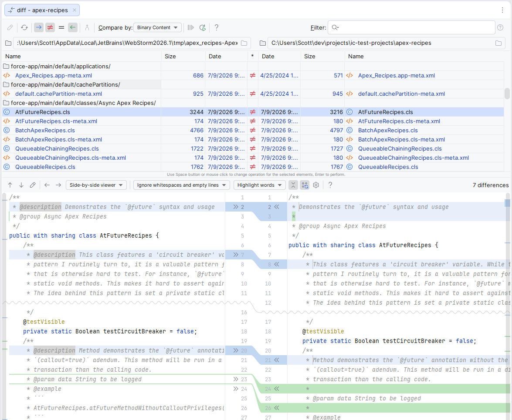Open the Highlight words dropdown
The width and height of the screenshot is (512, 420).
click(x=260, y=185)
